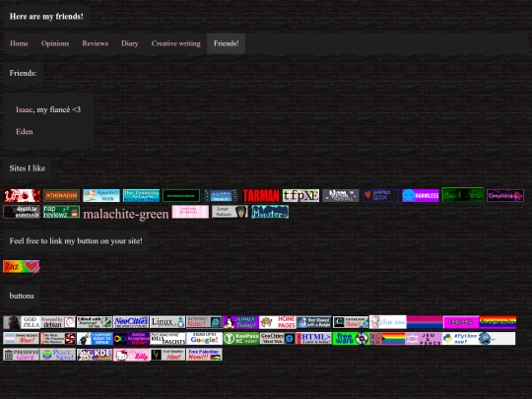Viewport: 532px width, 399px height.
Task: Open the Jew & Peace star badge
Action: 424,339
